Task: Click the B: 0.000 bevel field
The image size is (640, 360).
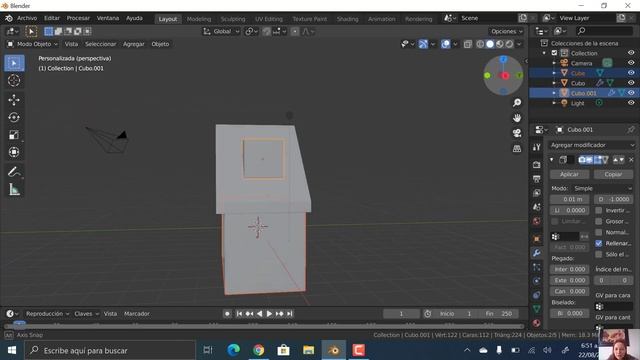Action: (x=569, y=313)
